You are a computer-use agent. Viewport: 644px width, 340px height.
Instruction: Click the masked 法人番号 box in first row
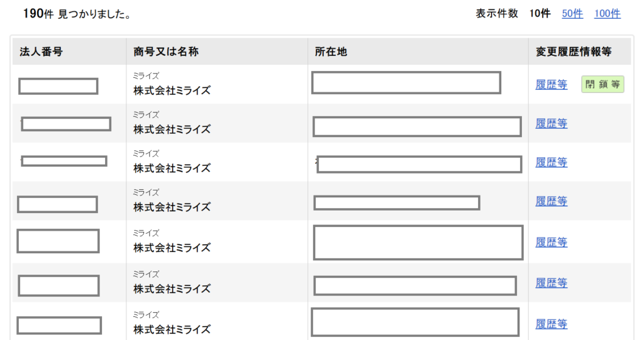click(x=58, y=86)
